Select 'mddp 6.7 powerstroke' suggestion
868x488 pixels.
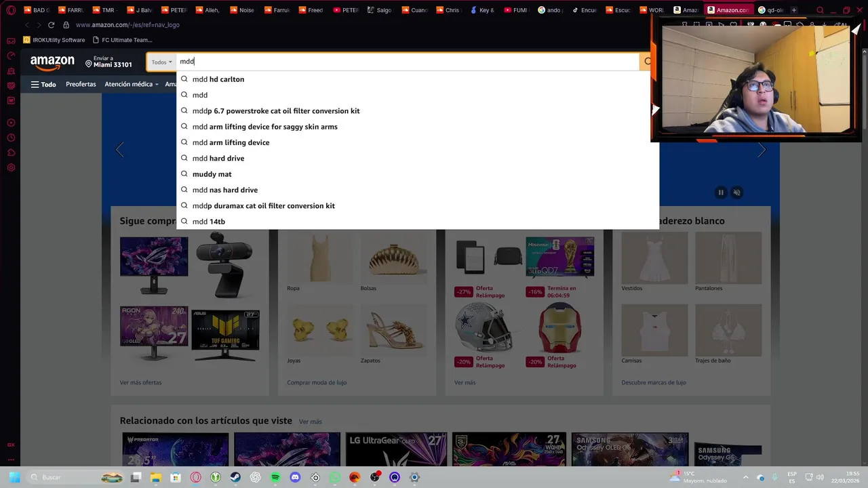417,110
